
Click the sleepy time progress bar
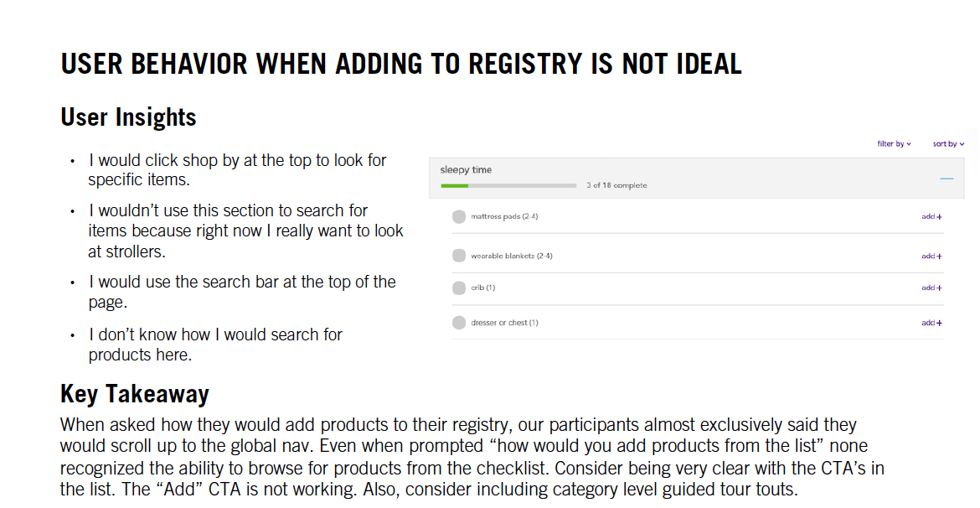508,185
